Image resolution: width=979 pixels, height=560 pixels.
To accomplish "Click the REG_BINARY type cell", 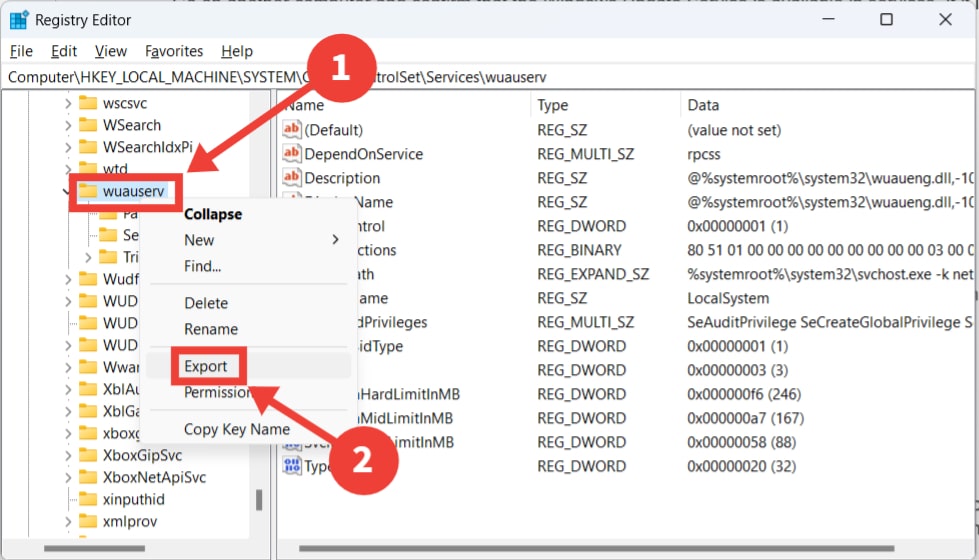I will pyautogui.click(x=579, y=250).
